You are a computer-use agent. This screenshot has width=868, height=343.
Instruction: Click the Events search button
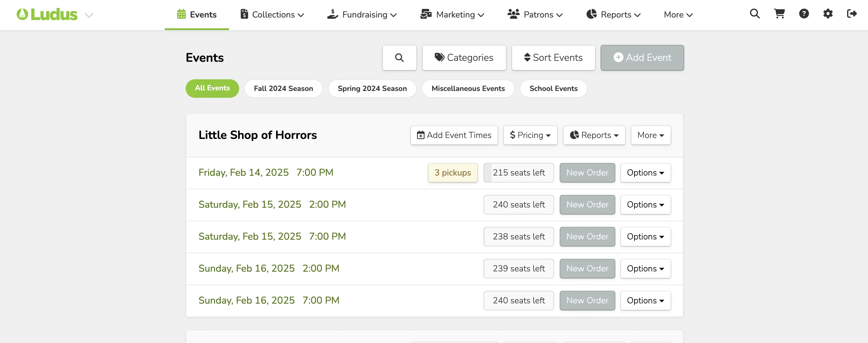pos(399,57)
